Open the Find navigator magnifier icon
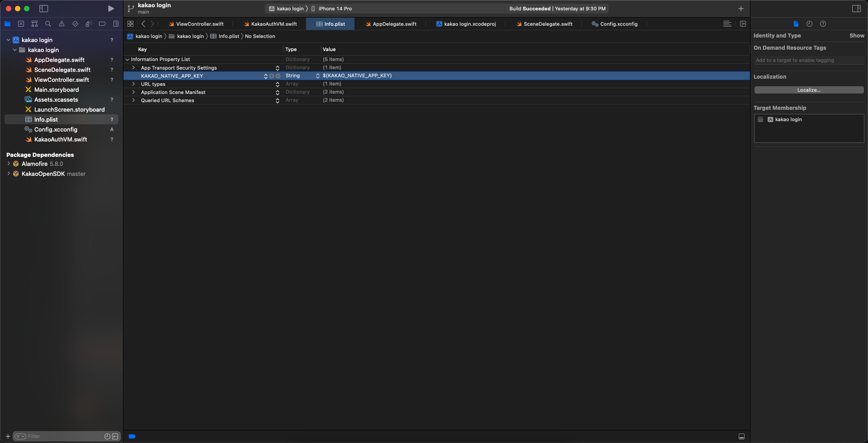The width and height of the screenshot is (868, 443). coord(48,24)
